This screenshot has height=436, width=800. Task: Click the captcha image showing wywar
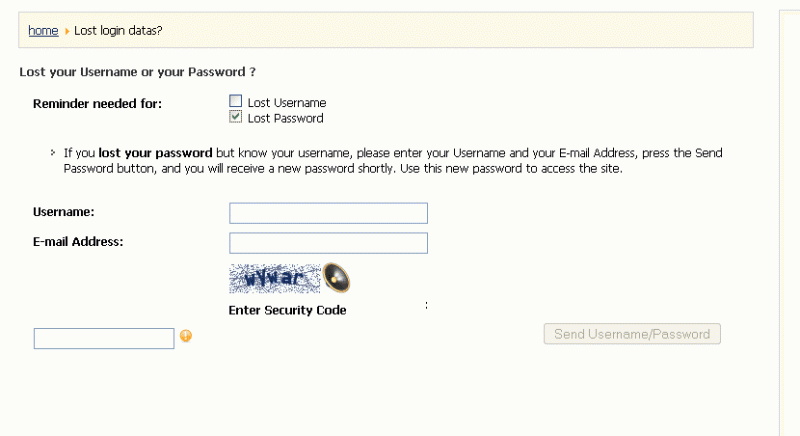click(274, 278)
